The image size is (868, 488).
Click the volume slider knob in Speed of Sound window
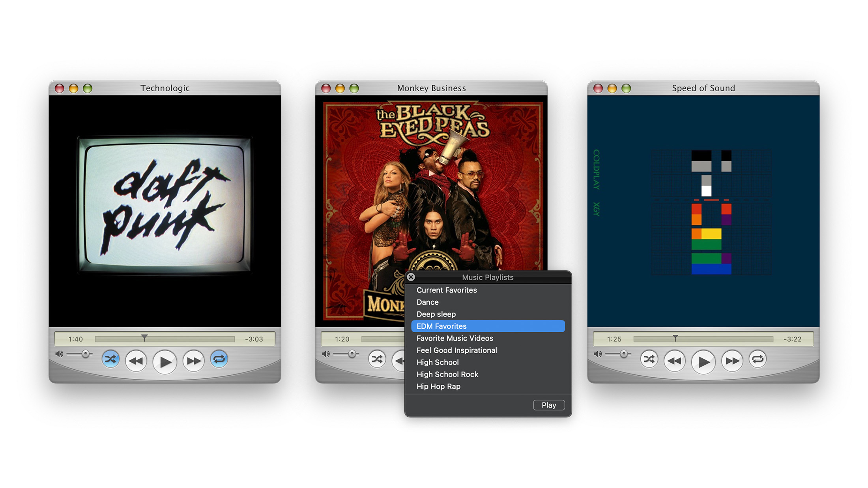(624, 354)
